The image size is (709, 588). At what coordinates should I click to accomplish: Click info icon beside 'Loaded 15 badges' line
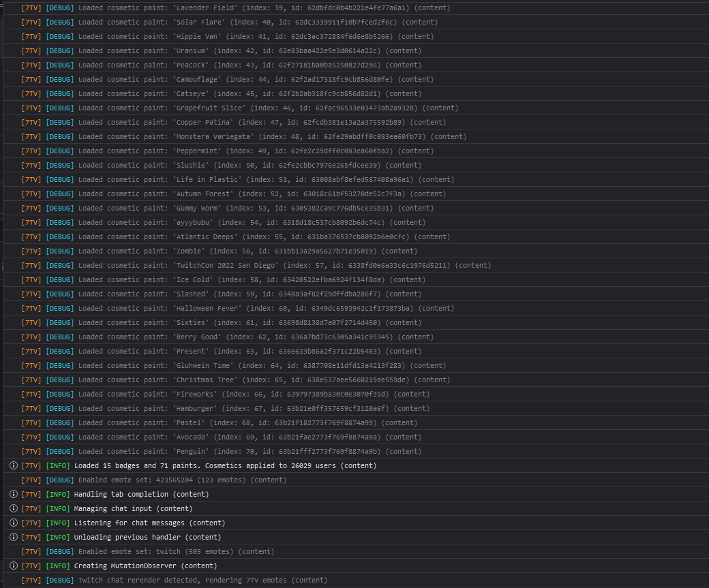click(x=14, y=465)
